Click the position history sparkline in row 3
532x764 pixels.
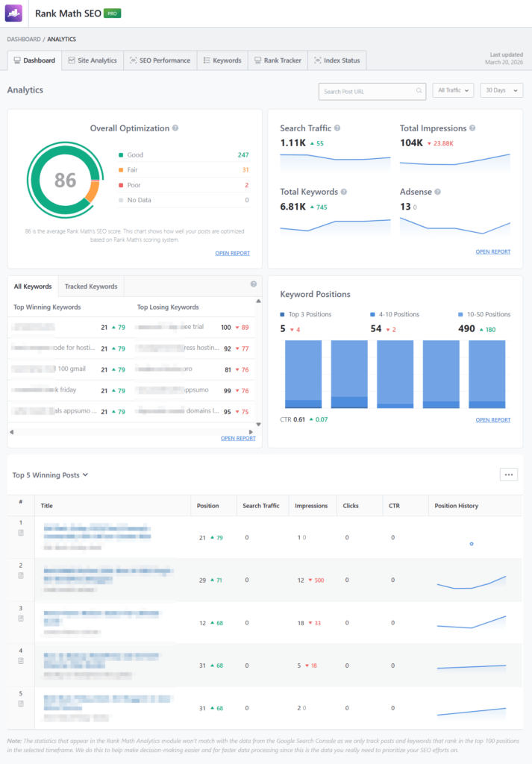[x=471, y=622]
